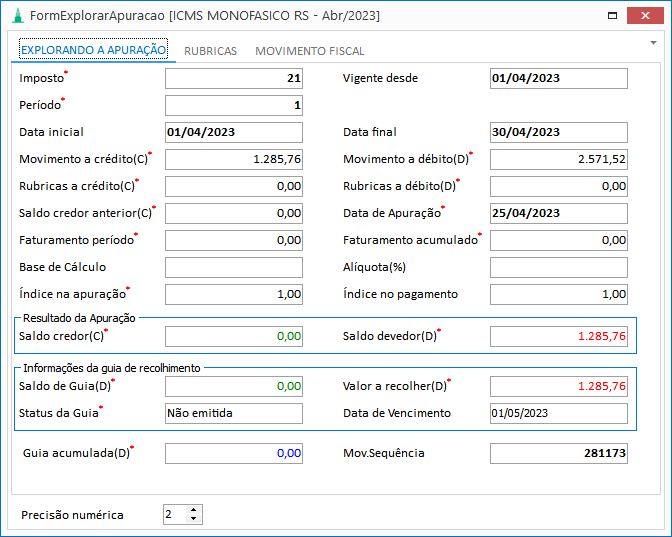The height and width of the screenshot is (537, 672).
Task: Click the window title text FormExplorarApuracao
Action: [x=97, y=16]
